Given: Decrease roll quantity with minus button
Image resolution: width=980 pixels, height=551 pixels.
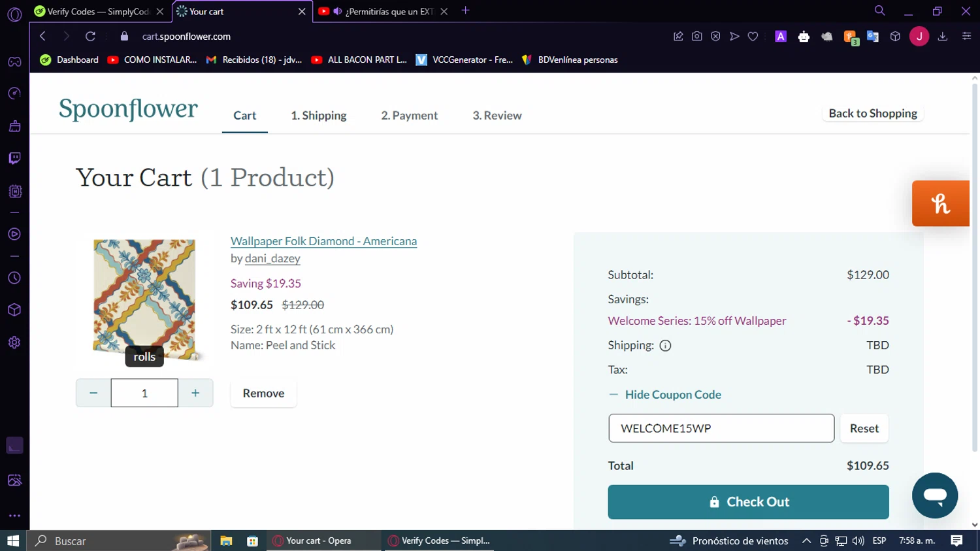Looking at the screenshot, I should pyautogui.click(x=93, y=393).
